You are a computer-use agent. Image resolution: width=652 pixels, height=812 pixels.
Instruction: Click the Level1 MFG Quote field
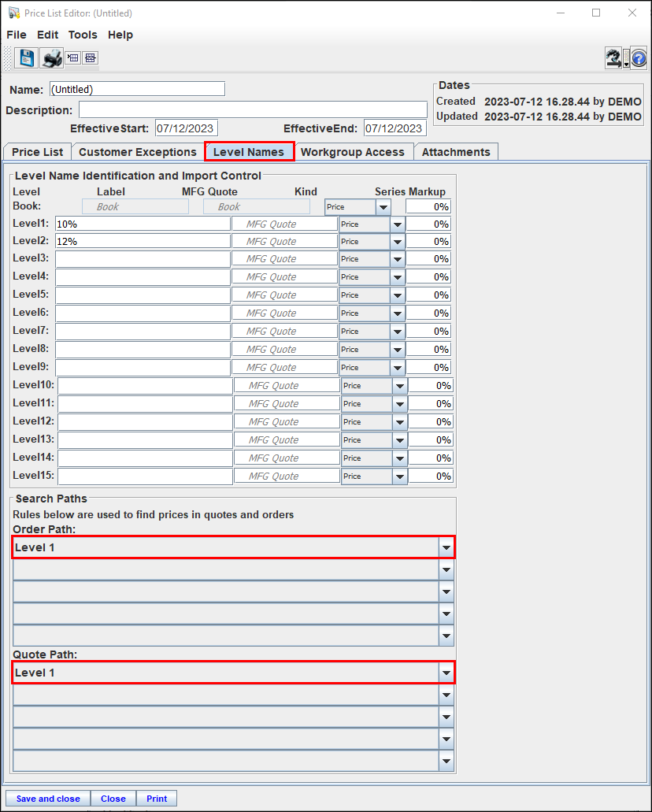pos(285,224)
